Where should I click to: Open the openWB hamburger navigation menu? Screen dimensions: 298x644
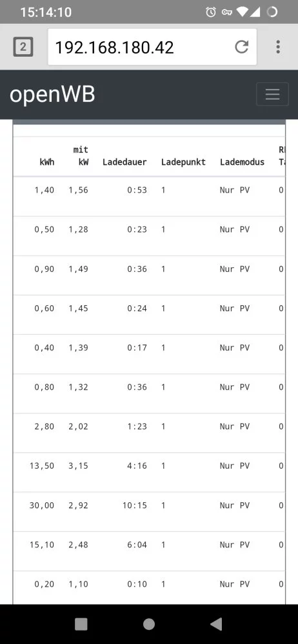[x=272, y=95]
